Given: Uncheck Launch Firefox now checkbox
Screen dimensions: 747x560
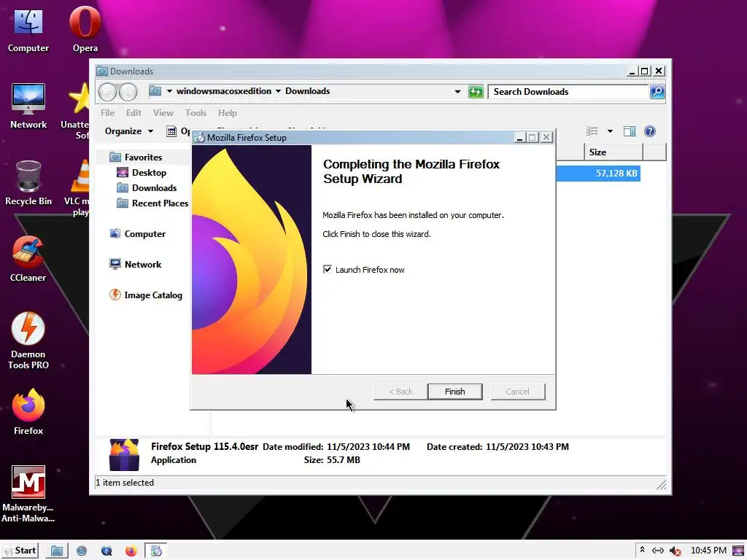Looking at the screenshot, I should (x=328, y=270).
